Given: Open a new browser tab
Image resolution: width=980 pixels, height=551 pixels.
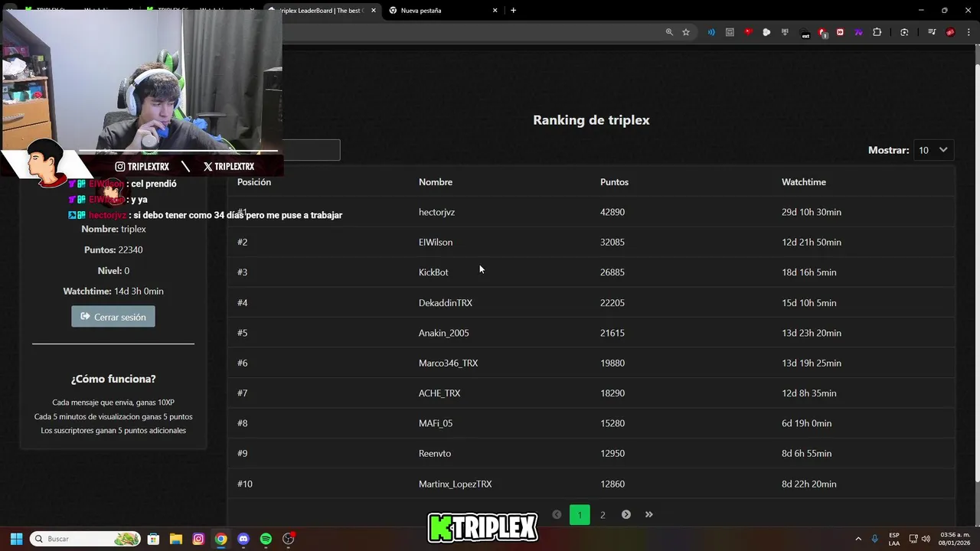Looking at the screenshot, I should 513,11.
